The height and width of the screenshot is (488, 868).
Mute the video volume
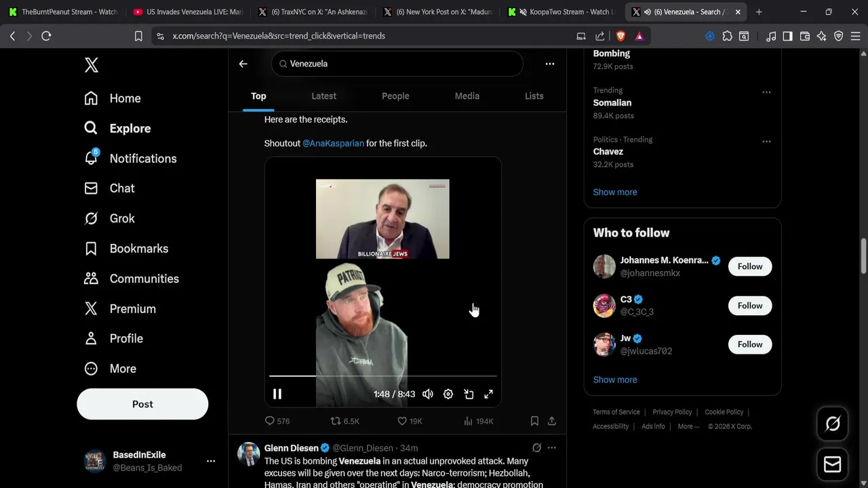(428, 394)
